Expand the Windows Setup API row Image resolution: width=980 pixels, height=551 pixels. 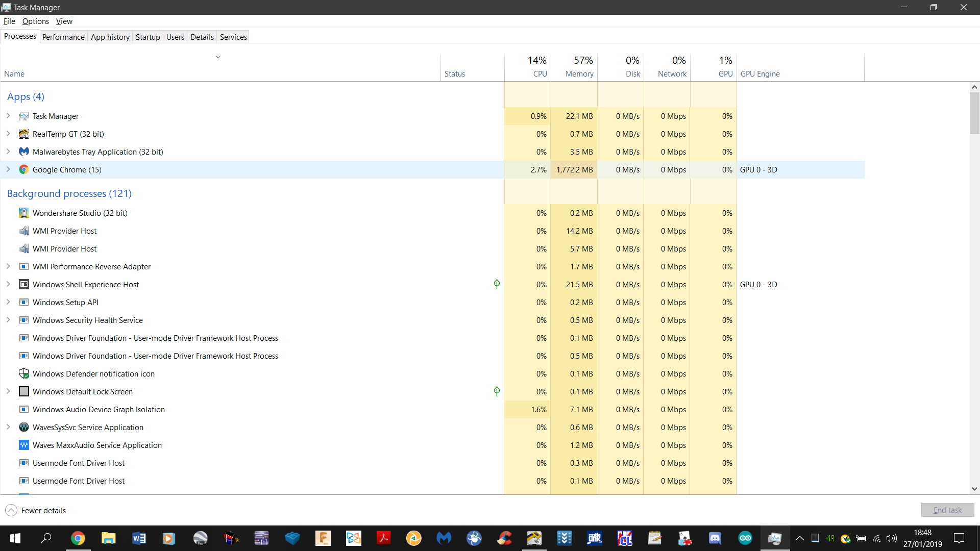tap(8, 302)
